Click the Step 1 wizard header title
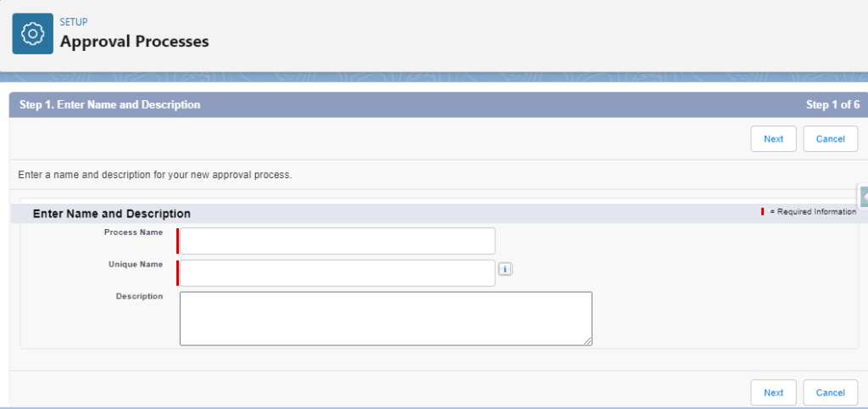The width and height of the screenshot is (868, 409). [x=109, y=105]
